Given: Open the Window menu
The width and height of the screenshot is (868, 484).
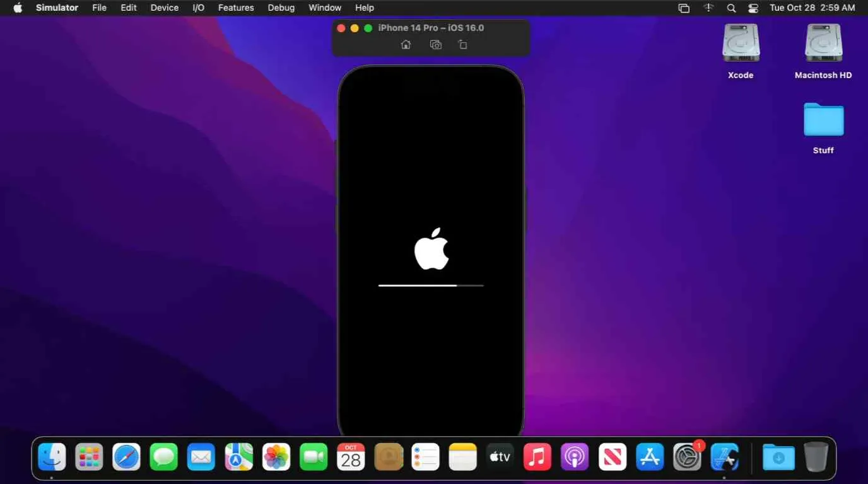Looking at the screenshot, I should coord(325,8).
